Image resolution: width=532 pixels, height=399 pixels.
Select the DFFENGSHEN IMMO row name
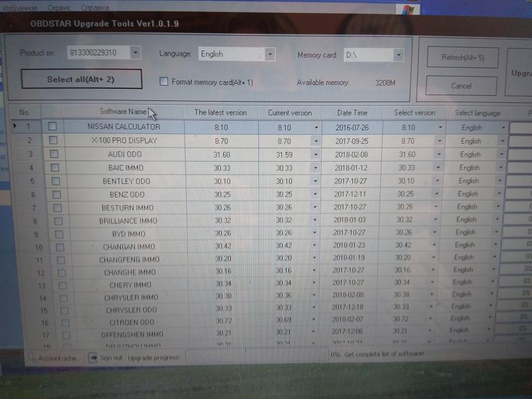coord(132,334)
